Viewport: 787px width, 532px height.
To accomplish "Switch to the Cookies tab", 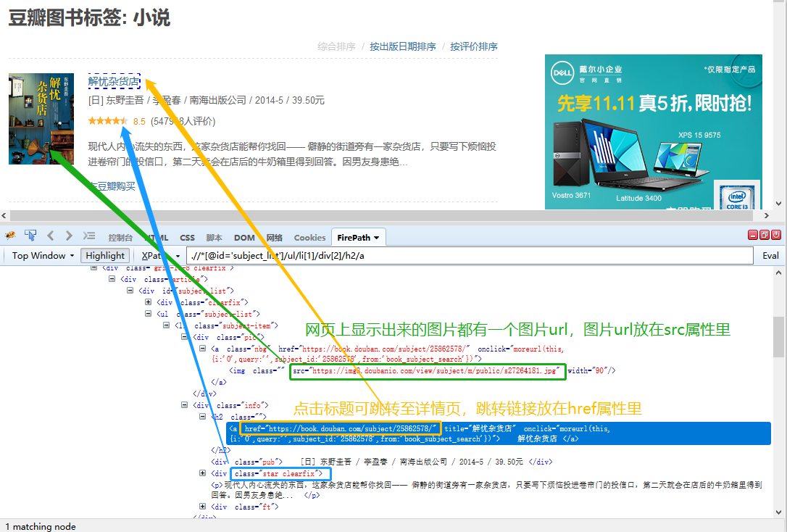I will 309,238.
